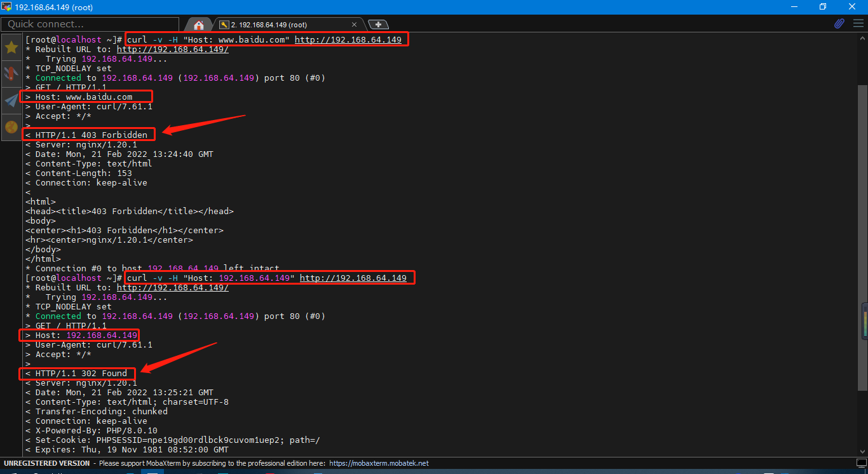Click the 'text/html; charset=UTF-8' content type line
The width and height of the screenshot is (868, 474).
pyautogui.click(x=127, y=402)
